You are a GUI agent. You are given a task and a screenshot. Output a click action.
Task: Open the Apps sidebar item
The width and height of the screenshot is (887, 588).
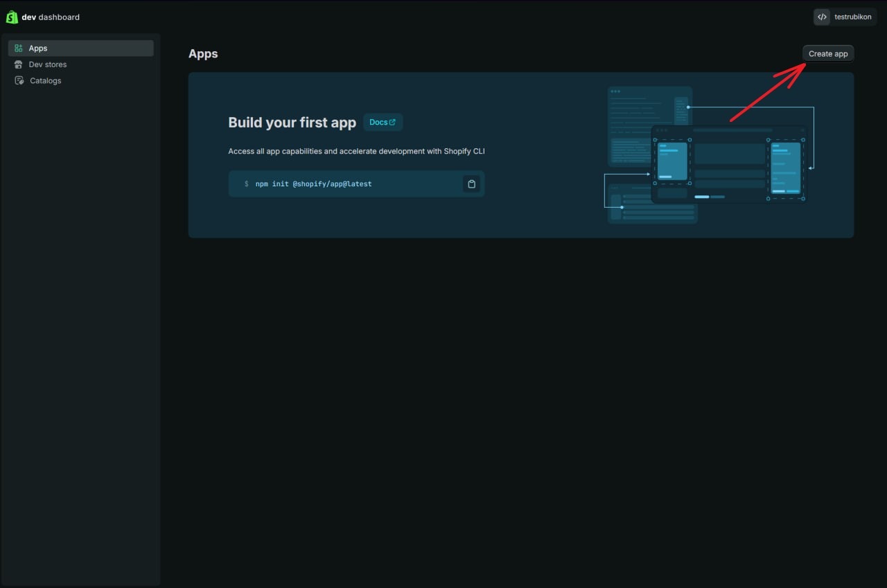click(81, 48)
